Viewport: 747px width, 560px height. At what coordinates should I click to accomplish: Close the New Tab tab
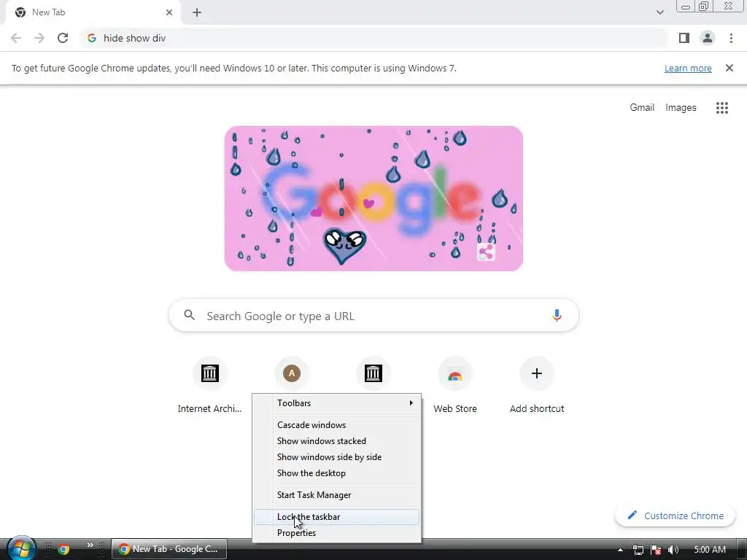[169, 12]
